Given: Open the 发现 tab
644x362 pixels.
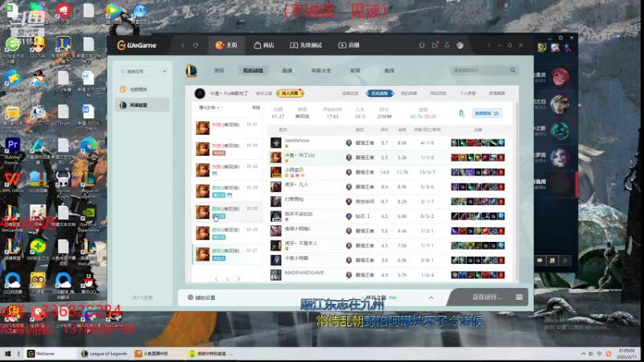Looking at the screenshot, I should coord(355,71).
